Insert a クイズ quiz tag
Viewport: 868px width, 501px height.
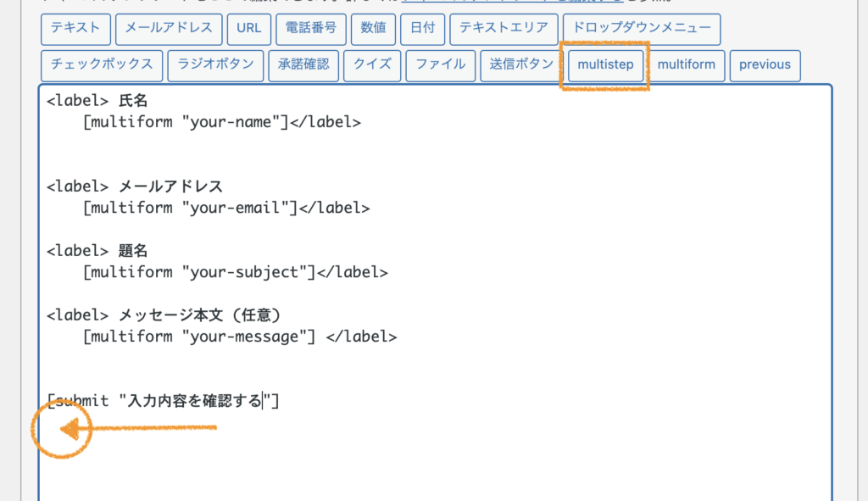click(x=372, y=65)
